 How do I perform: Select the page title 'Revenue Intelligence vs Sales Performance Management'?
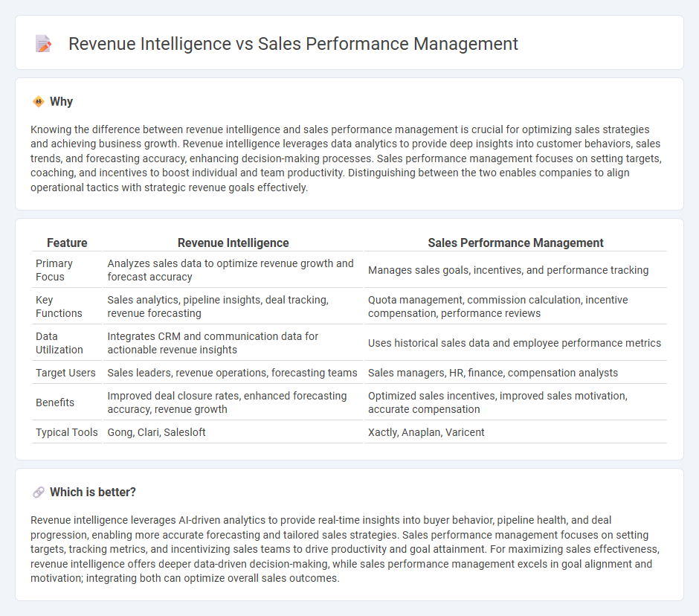click(293, 44)
